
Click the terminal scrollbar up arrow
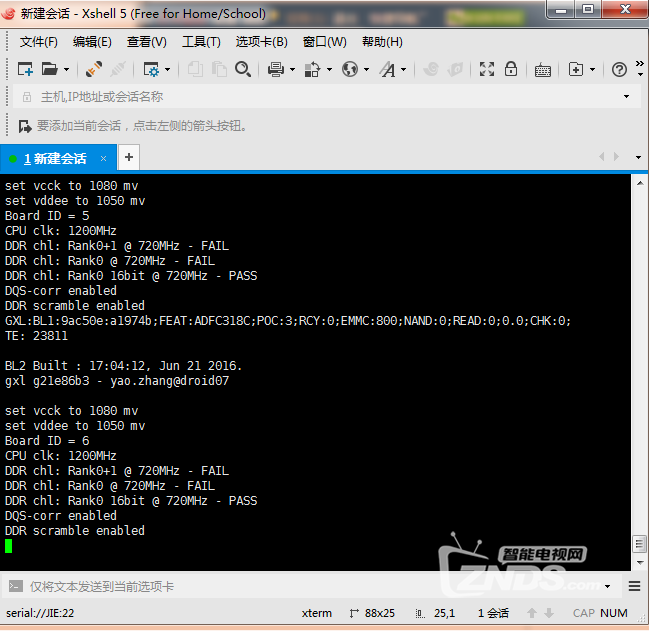(x=640, y=182)
